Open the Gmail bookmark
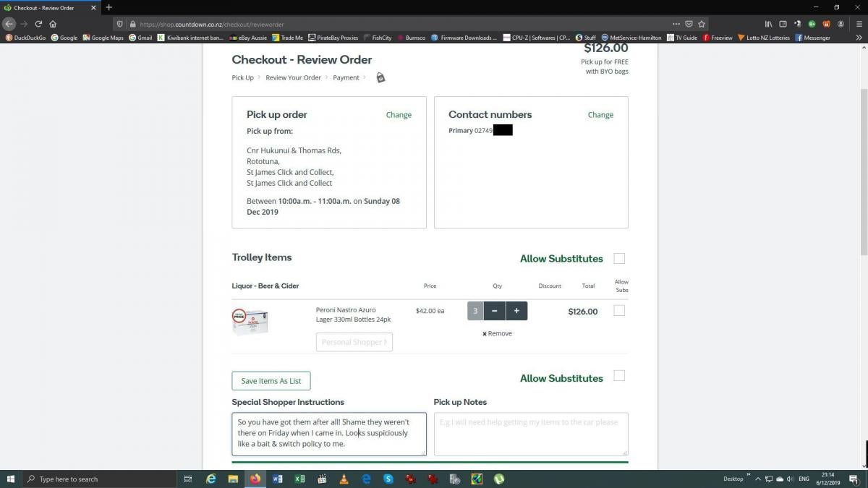This screenshot has height=488, width=868. coord(140,38)
